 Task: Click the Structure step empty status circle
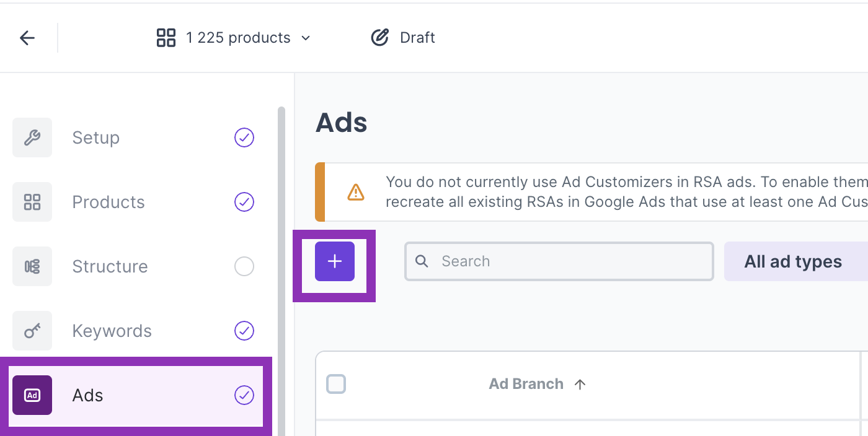click(x=244, y=266)
